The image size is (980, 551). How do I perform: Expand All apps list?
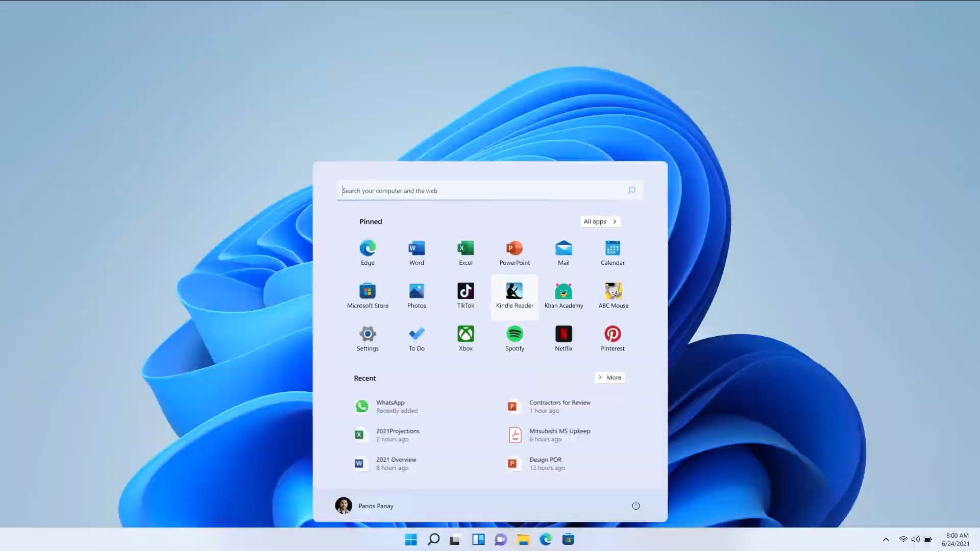pyautogui.click(x=599, y=221)
